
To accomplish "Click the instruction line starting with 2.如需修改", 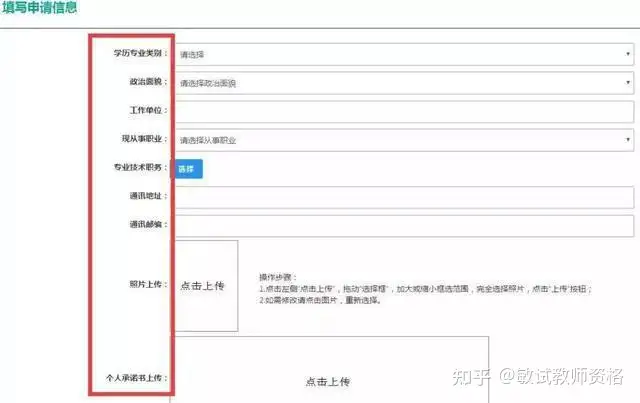I will (320, 300).
